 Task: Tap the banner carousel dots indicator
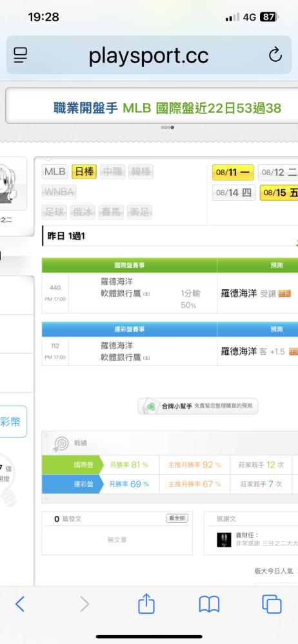(x=167, y=128)
